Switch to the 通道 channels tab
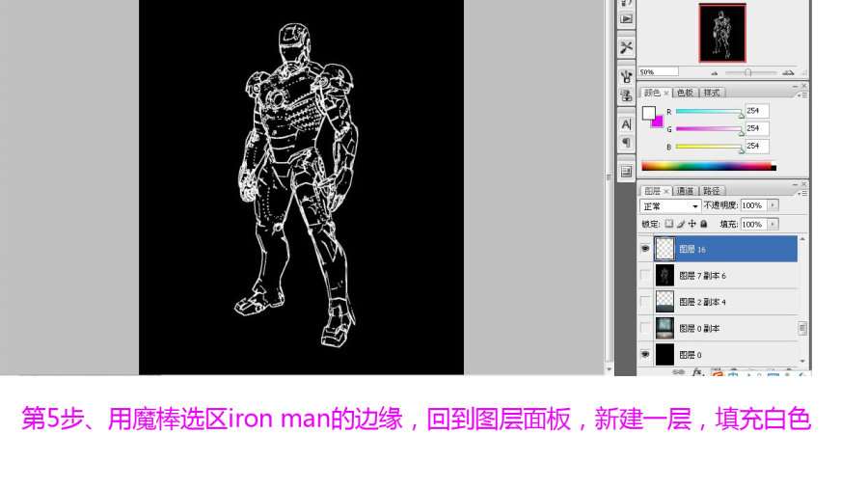This screenshot has width=868, height=488. click(685, 191)
